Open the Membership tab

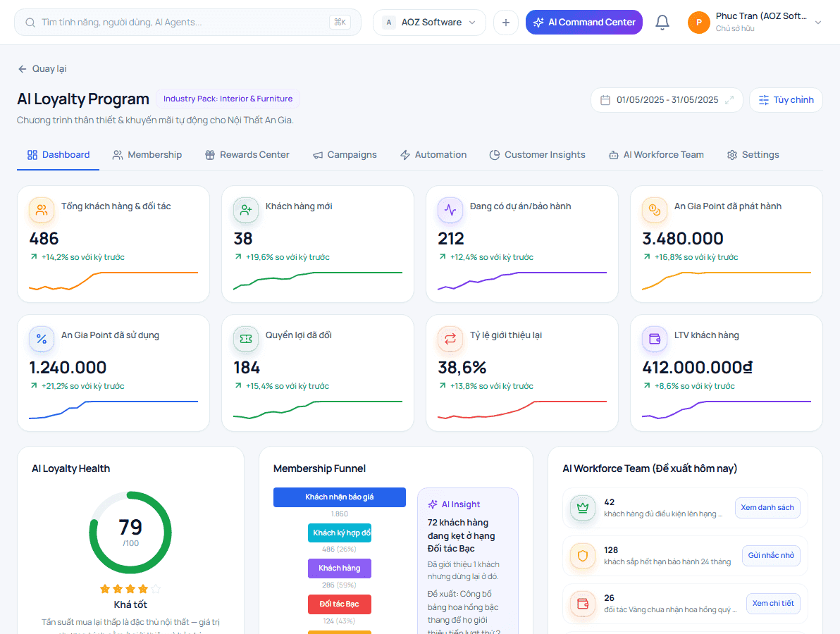pyautogui.click(x=147, y=155)
